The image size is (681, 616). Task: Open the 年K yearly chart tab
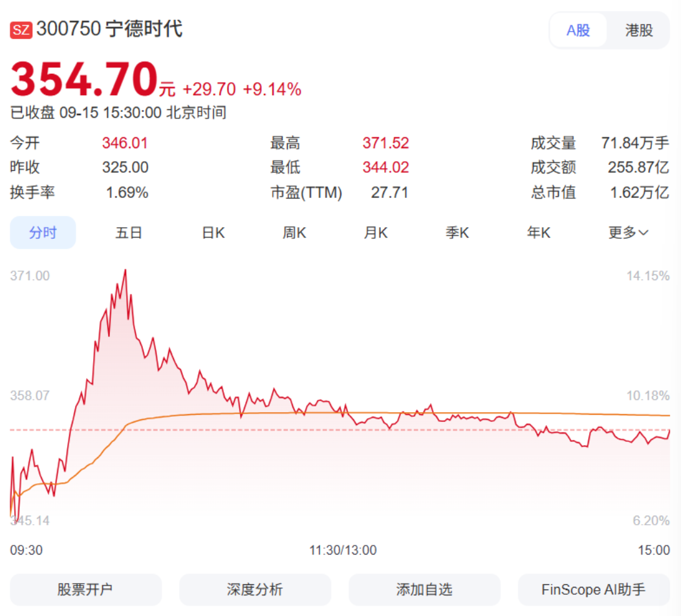pos(538,233)
